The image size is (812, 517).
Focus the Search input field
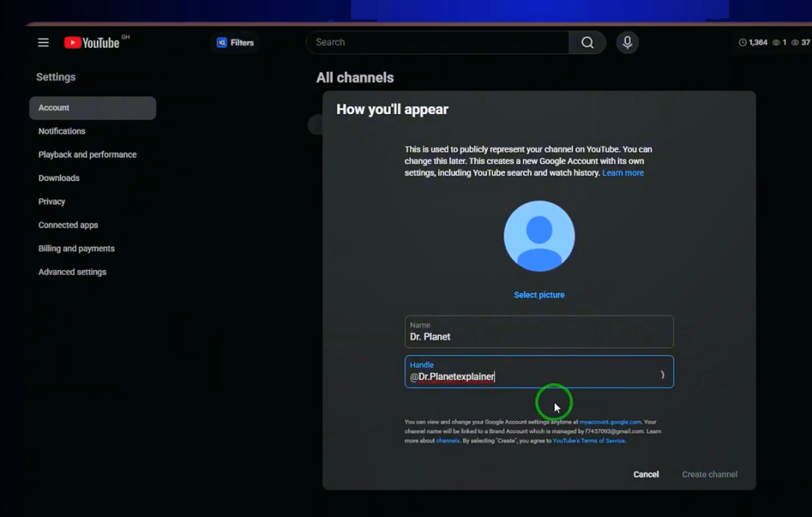click(x=438, y=42)
